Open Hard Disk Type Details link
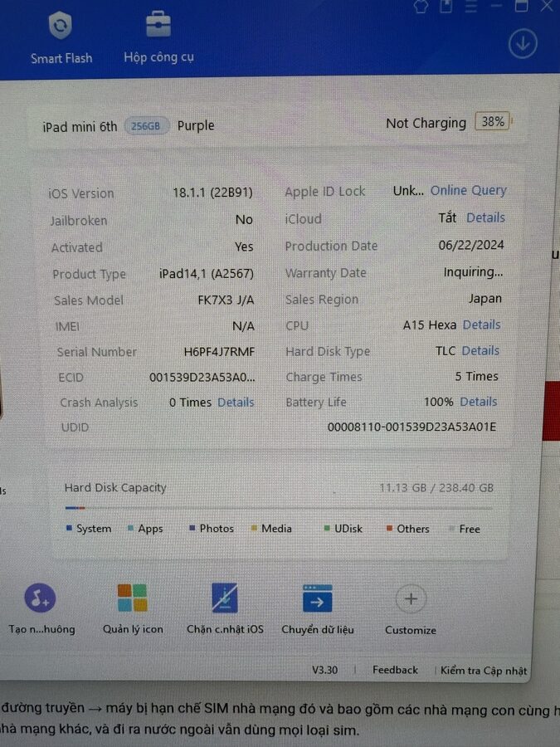This screenshot has height=747, width=560. pos(480,350)
